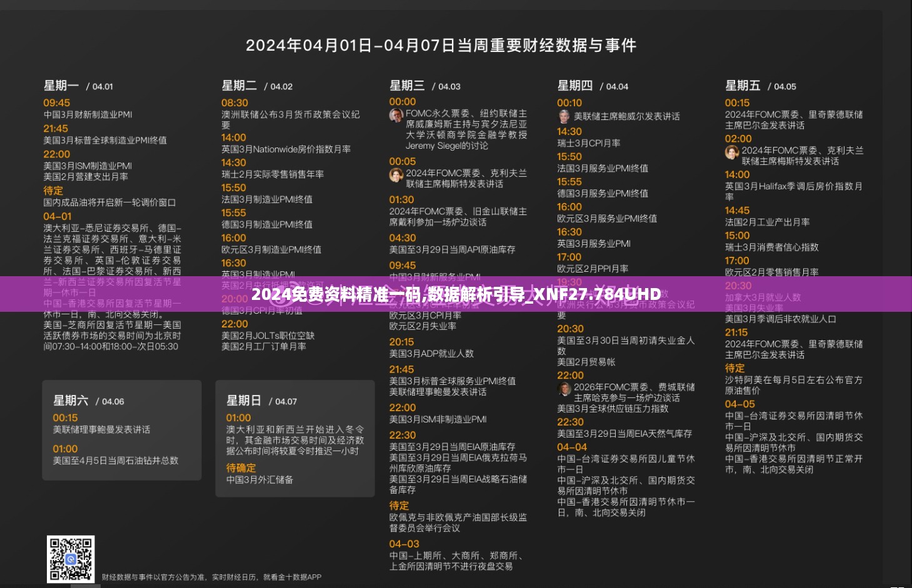This screenshot has height=588, width=912.
Task: Click the page title 当周重要财经数据与事件
Action: tap(441, 46)
